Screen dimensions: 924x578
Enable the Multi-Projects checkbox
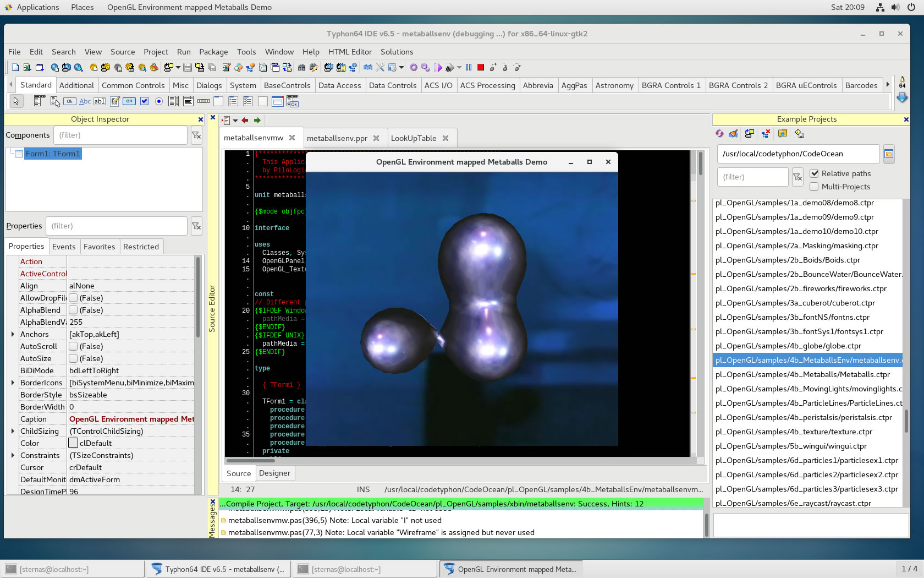[x=815, y=187]
